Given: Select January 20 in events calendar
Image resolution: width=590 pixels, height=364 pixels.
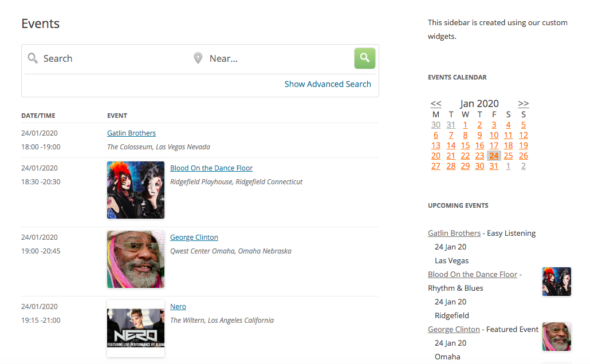Looking at the screenshot, I should tap(436, 156).
